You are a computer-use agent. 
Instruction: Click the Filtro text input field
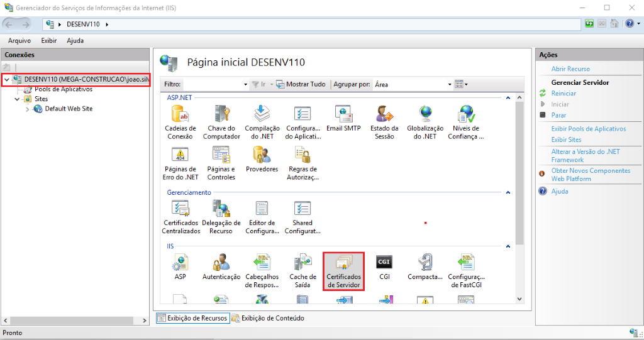pyautogui.click(x=213, y=84)
